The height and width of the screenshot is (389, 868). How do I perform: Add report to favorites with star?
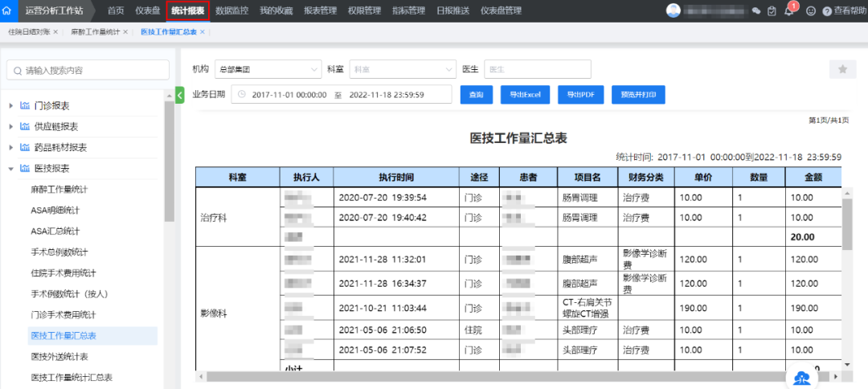(842, 69)
